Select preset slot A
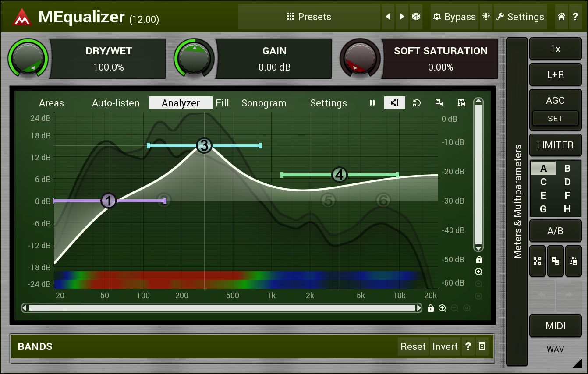Image resolution: width=588 pixels, height=374 pixels. coord(543,169)
